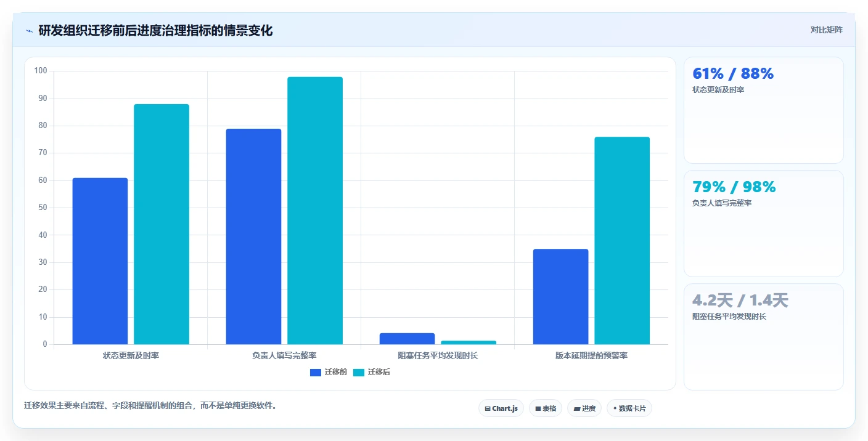Select the 数据卡片 tag pill
The width and height of the screenshot is (868, 441).
coord(629,408)
